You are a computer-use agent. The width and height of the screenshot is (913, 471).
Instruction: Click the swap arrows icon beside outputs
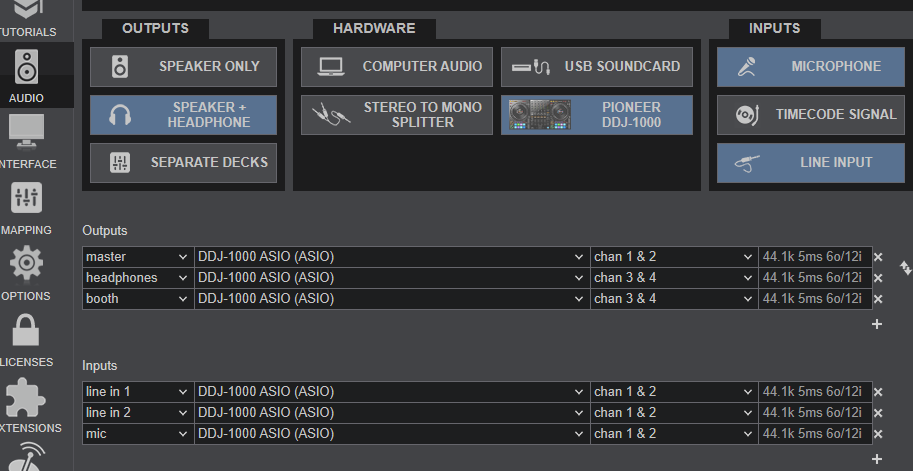click(905, 268)
